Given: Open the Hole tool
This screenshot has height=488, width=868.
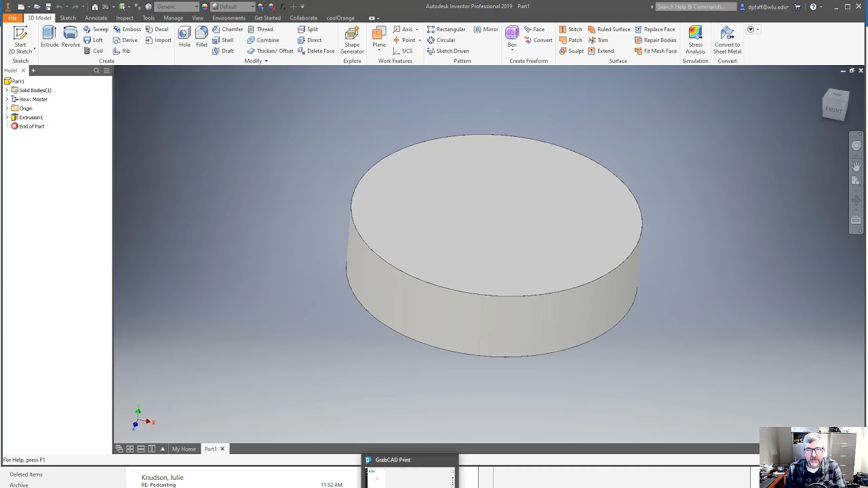Looking at the screenshot, I should pyautogui.click(x=184, y=37).
